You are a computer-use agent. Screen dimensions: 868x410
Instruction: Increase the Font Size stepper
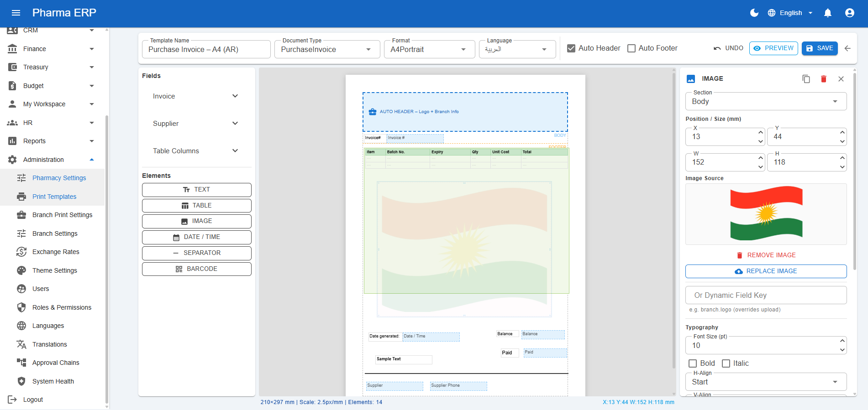tap(842, 341)
